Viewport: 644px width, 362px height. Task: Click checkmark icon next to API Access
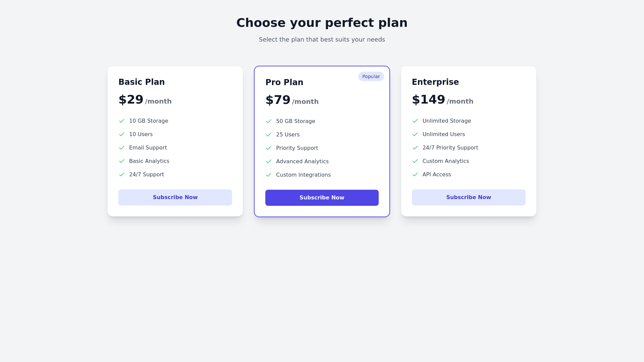coord(415,175)
